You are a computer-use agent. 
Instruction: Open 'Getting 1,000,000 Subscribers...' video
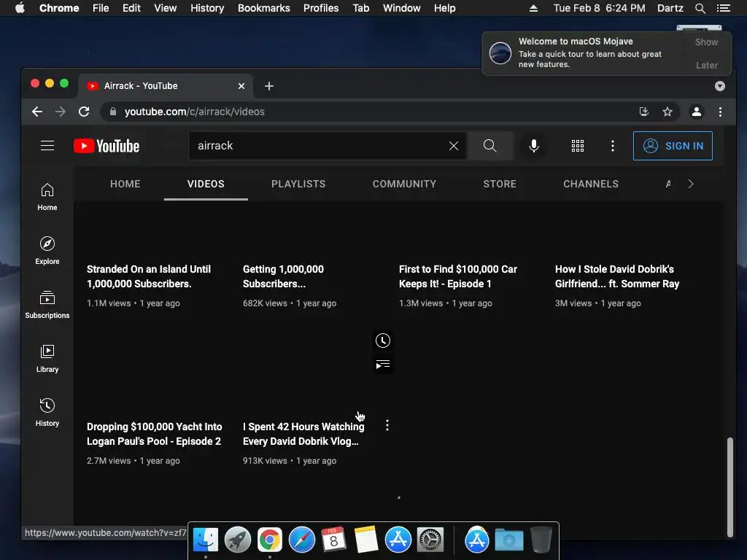click(283, 276)
